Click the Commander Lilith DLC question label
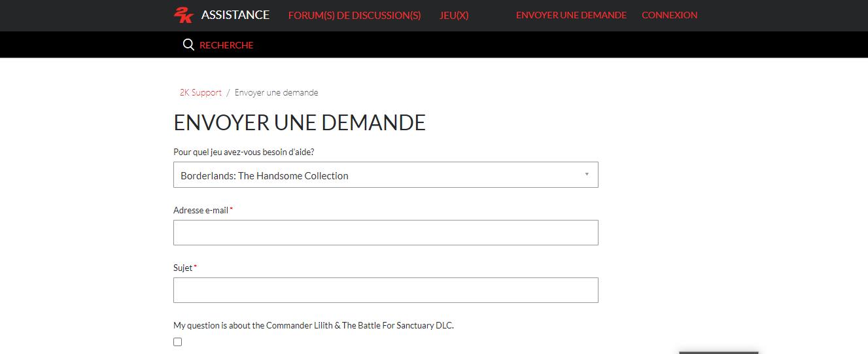 [313, 325]
